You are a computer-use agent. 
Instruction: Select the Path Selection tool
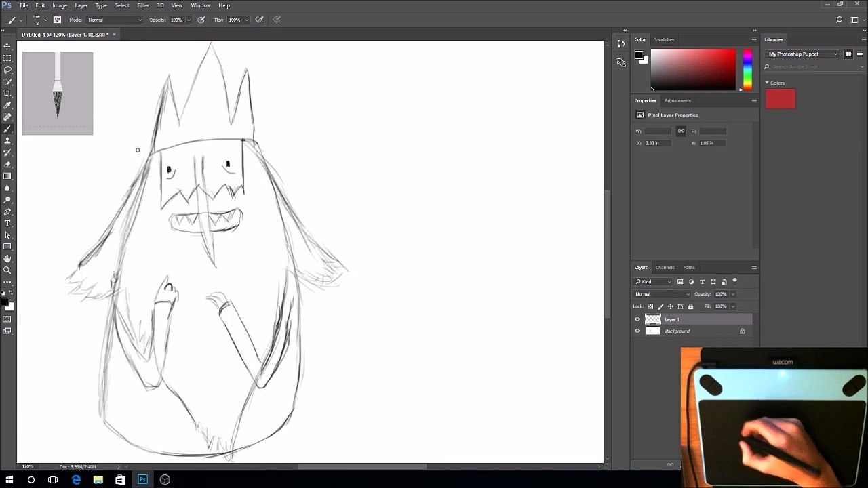(7, 235)
